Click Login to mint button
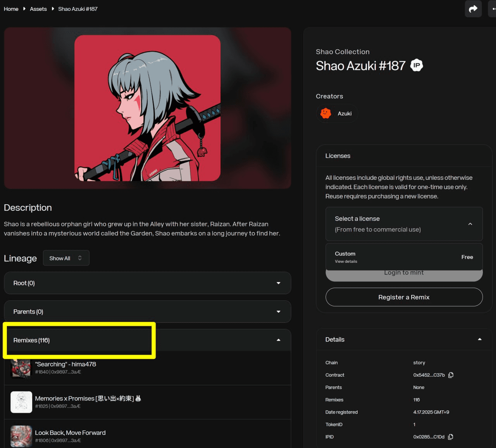 [x=404, y=275]
